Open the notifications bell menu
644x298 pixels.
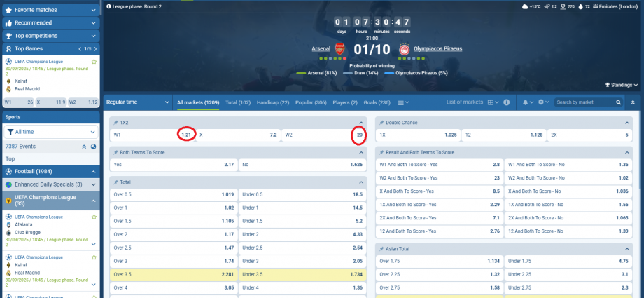[528, 102]
